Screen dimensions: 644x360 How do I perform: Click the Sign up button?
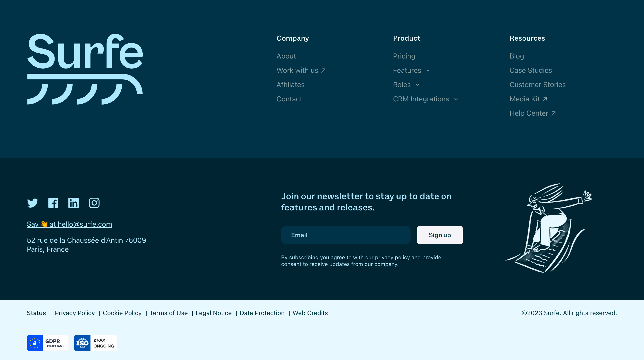coord(440,235)
